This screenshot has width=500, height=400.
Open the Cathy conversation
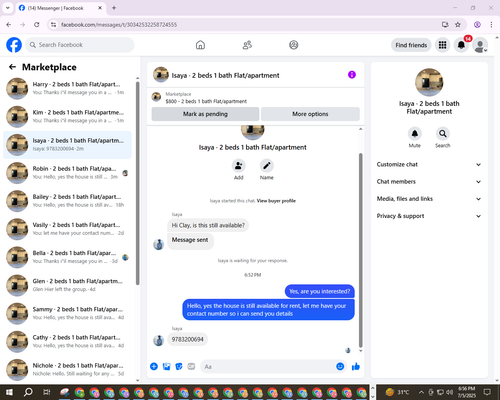[68, 342]
